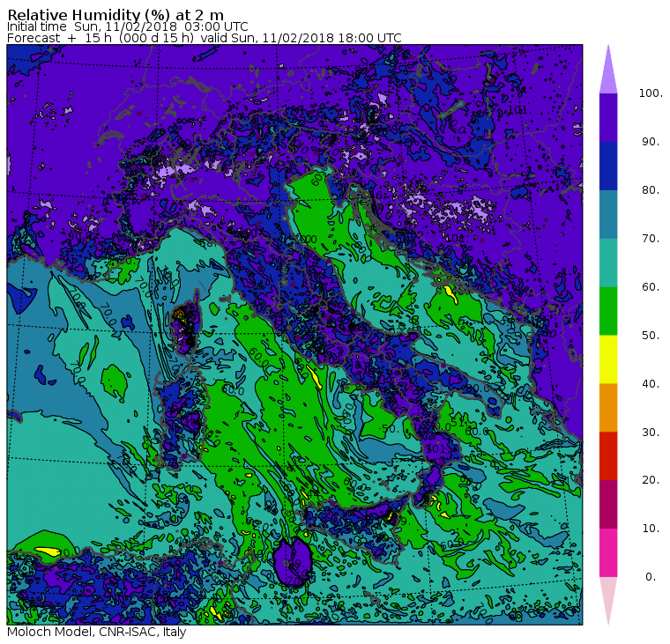Viewport: 670px width, 644px height.
Task: Click the '90.' legend label
Action: (x=651, y=141)
